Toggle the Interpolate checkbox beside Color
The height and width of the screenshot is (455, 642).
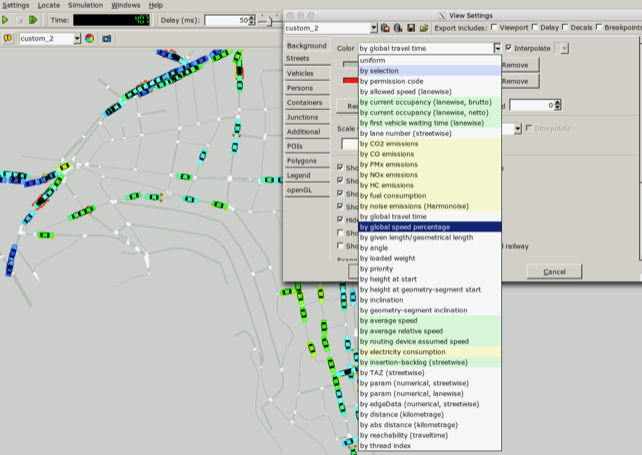pyautogui.click(x=510, y=48)
